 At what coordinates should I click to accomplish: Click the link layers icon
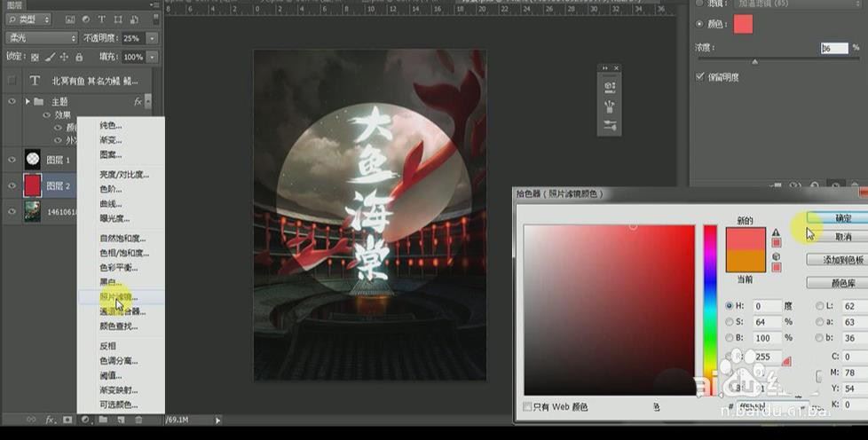[31, 420]
